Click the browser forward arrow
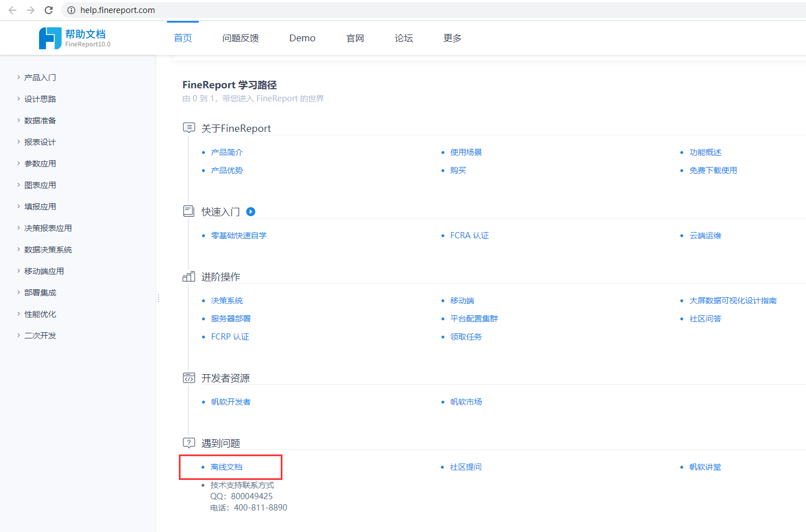This screenshot has height=532, width=806. point(31,10)
